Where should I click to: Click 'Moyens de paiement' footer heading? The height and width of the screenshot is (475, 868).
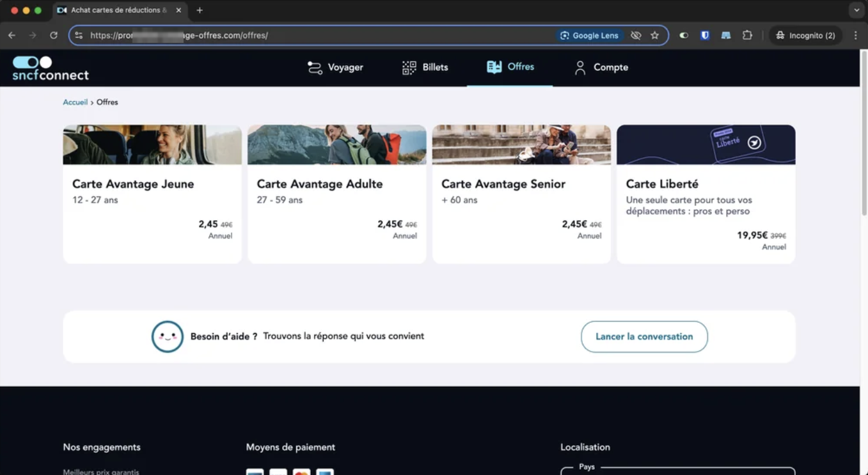click(290, 448)
